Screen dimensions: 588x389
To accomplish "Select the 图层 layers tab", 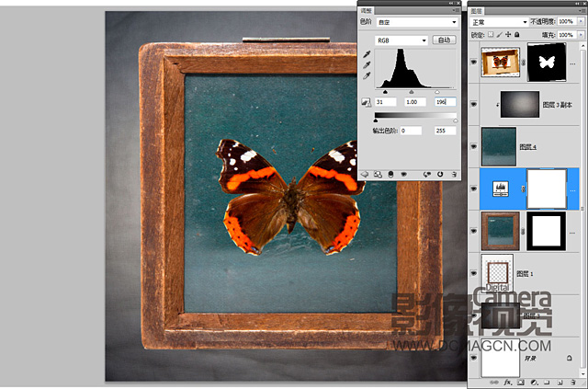I will click(x=476, y=11).
